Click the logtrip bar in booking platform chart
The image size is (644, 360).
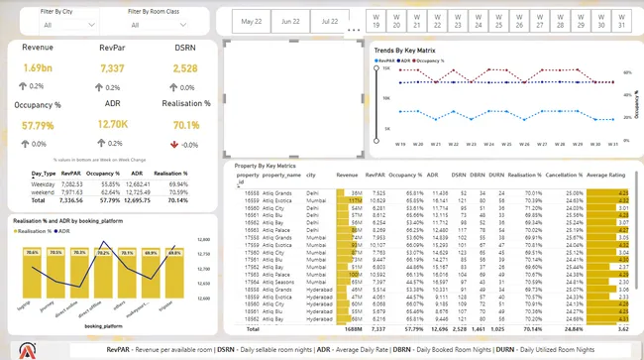coord(32,273)
